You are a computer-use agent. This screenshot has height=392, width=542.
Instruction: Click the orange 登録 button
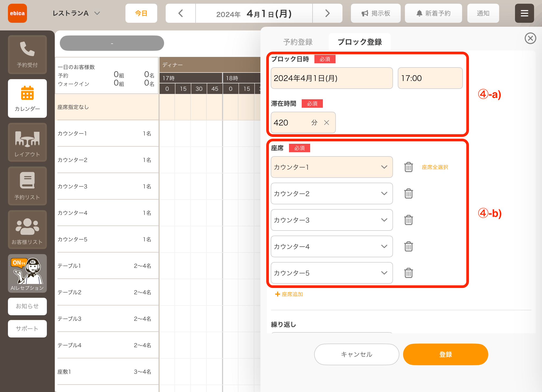point(445,354)
